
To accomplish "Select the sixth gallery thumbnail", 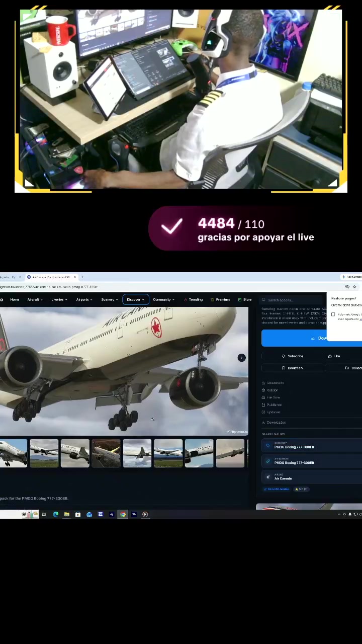I will [x=168, y=453].
